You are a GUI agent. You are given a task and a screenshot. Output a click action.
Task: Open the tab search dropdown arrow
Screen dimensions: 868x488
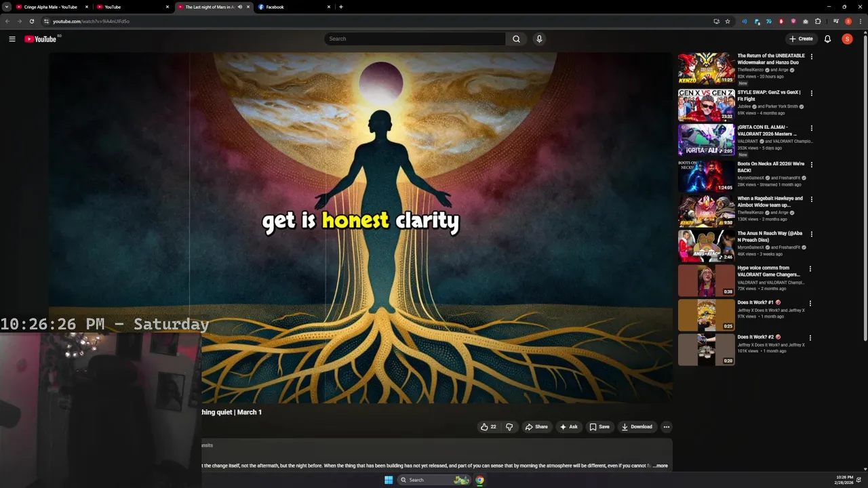5,7
